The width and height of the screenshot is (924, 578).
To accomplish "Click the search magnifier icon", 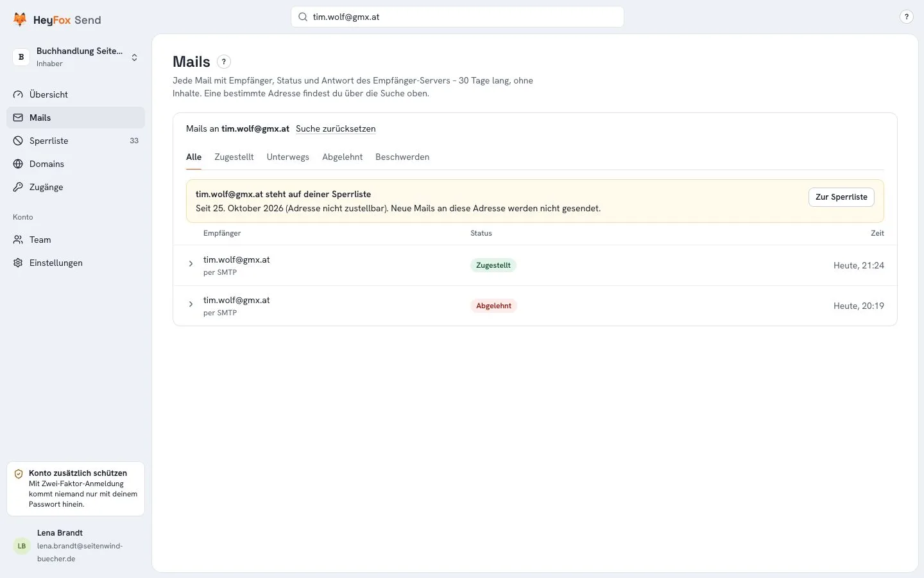I will pos(303,17).
